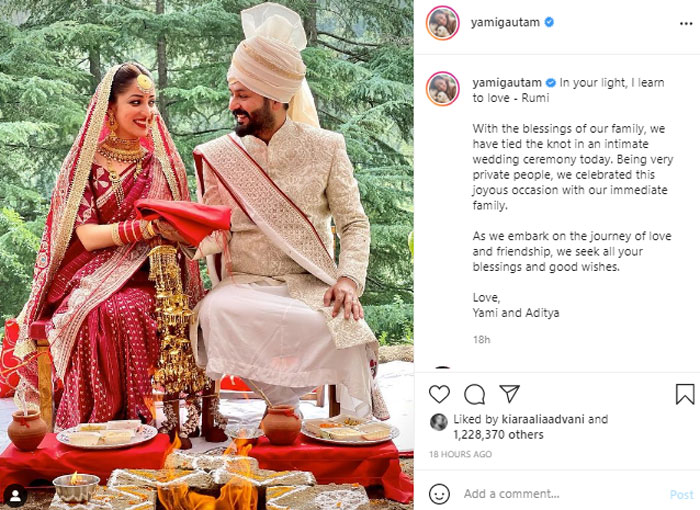
Task: Click the verified badge in the caption
Action: [x=551, y=83]
